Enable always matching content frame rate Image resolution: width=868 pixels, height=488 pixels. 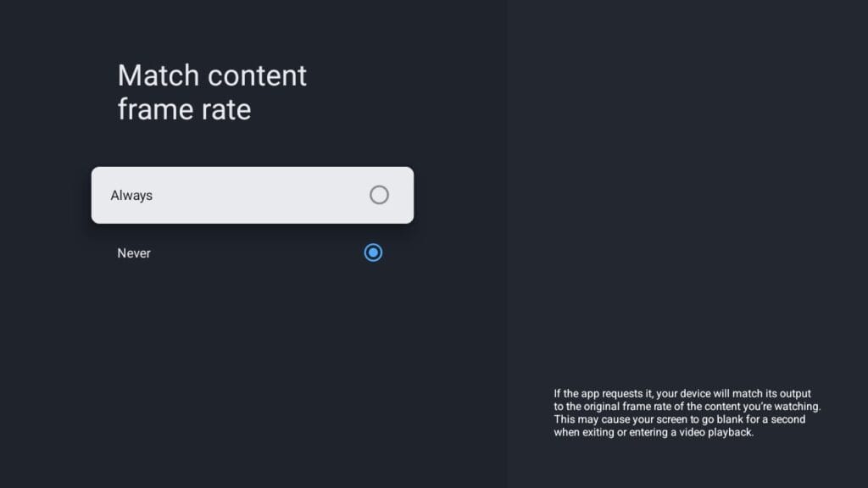[253, 196]
